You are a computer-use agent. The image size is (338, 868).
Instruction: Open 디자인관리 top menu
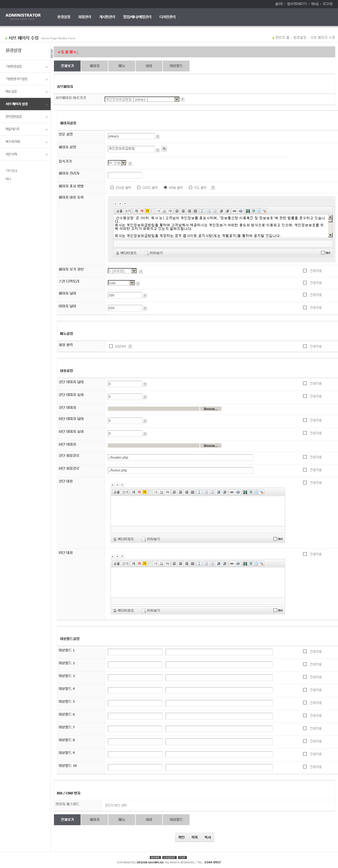click(x=167, y=17)
